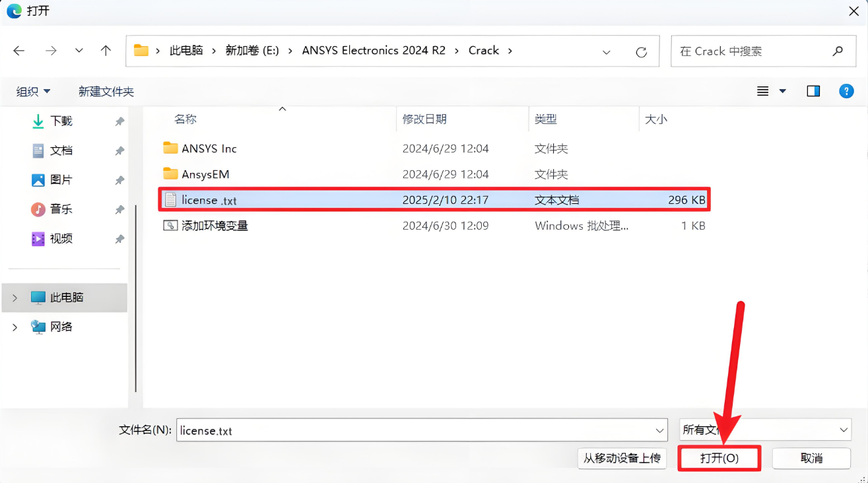Select 下载 in sidebar
868x483 pixels.
[61, 121]
